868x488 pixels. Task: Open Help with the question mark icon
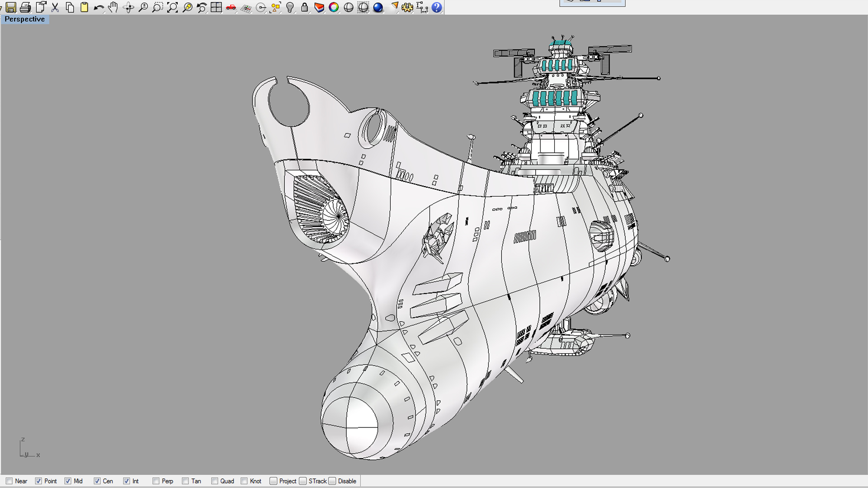(437, 7)
